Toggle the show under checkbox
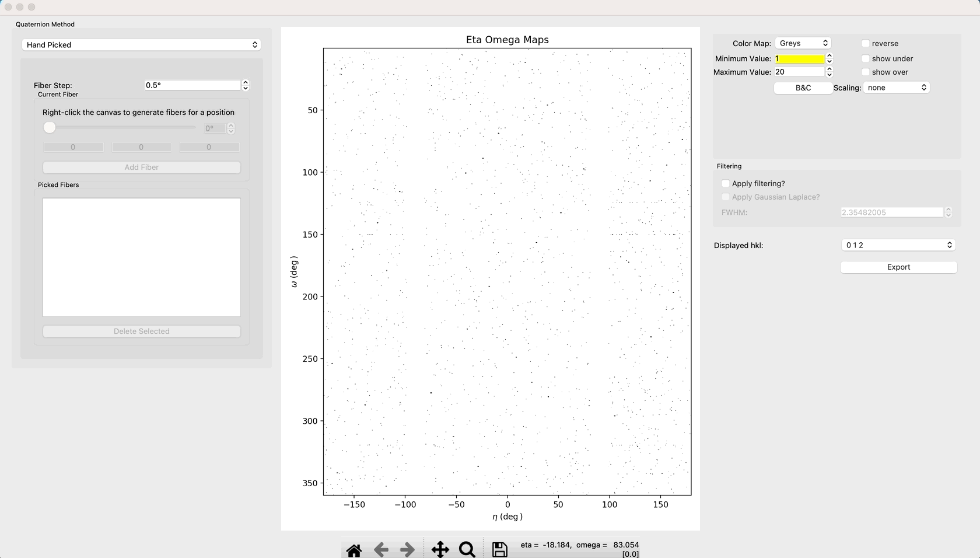The image size is (980, 558). pos(866,59)
